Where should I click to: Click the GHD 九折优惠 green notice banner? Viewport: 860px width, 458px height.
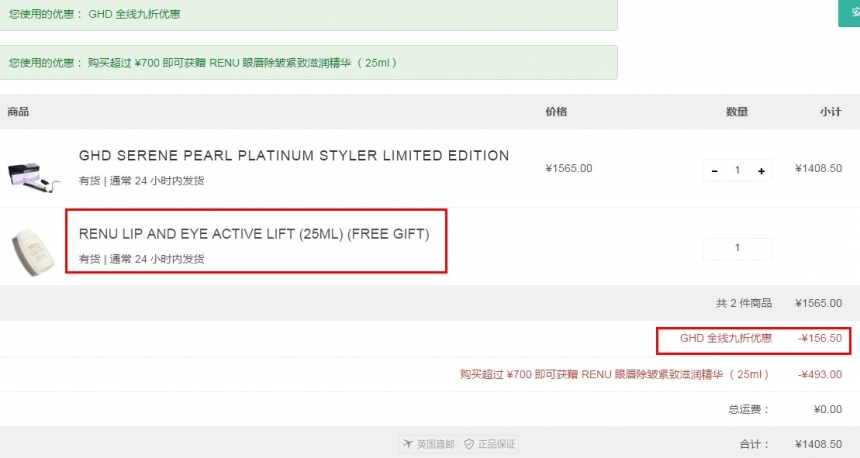pos(308,15)
